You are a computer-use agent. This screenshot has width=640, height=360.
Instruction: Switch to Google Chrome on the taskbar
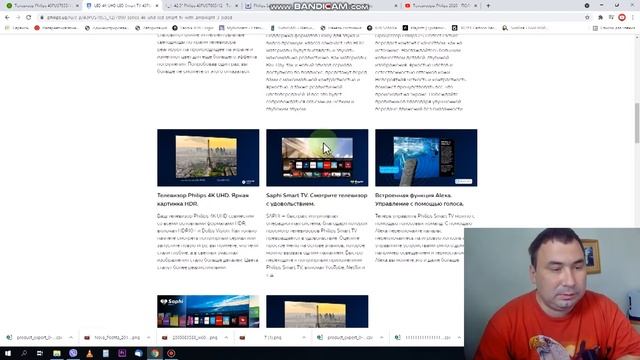click(155, 353)
